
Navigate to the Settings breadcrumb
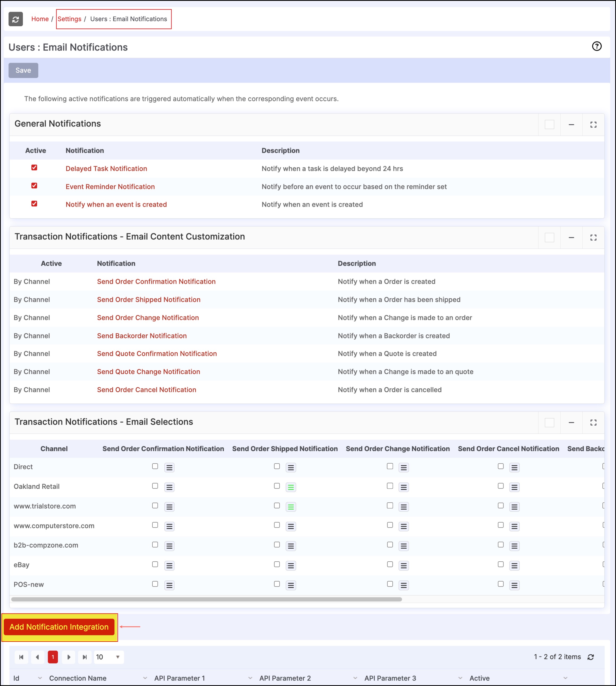pyautogui.click(x=69, y=19)
